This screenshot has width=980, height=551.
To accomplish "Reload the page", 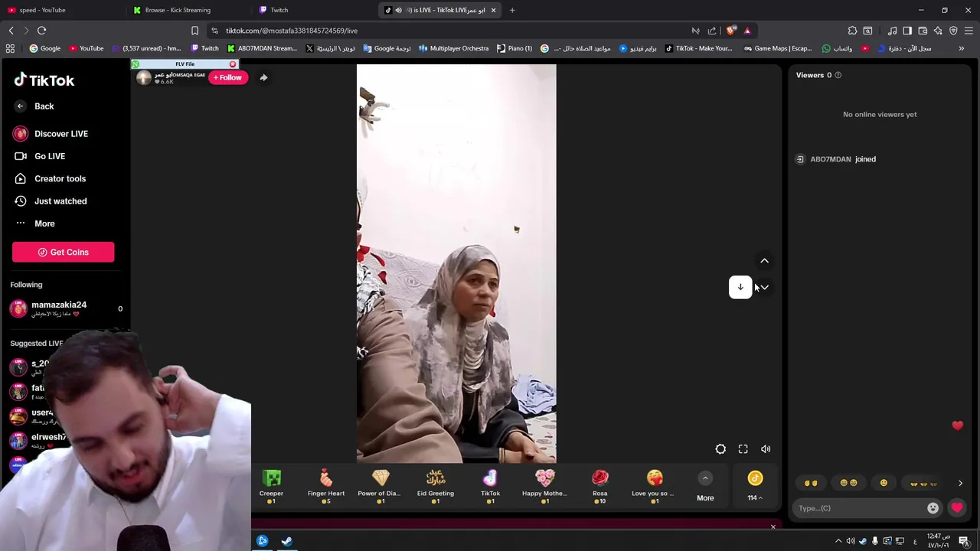I will pyautogui.click(x=41, y=31).
